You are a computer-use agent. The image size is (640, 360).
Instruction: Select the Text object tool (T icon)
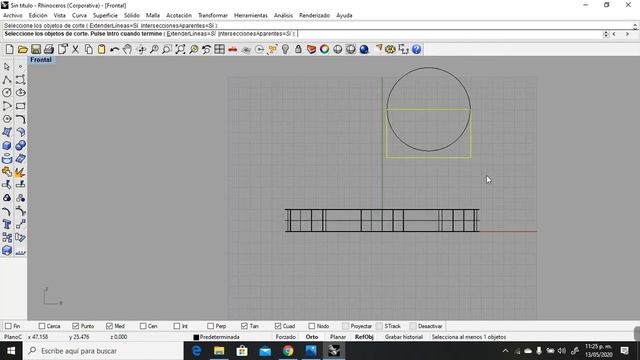tap(7, 224)
